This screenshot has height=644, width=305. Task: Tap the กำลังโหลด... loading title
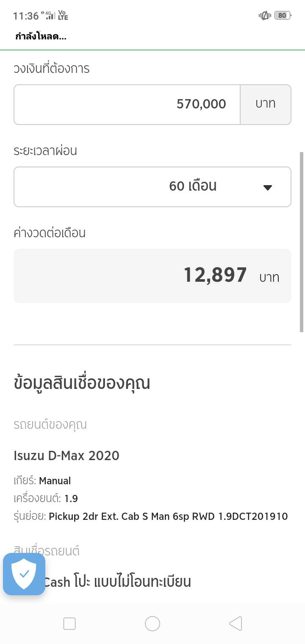(41, 36)
